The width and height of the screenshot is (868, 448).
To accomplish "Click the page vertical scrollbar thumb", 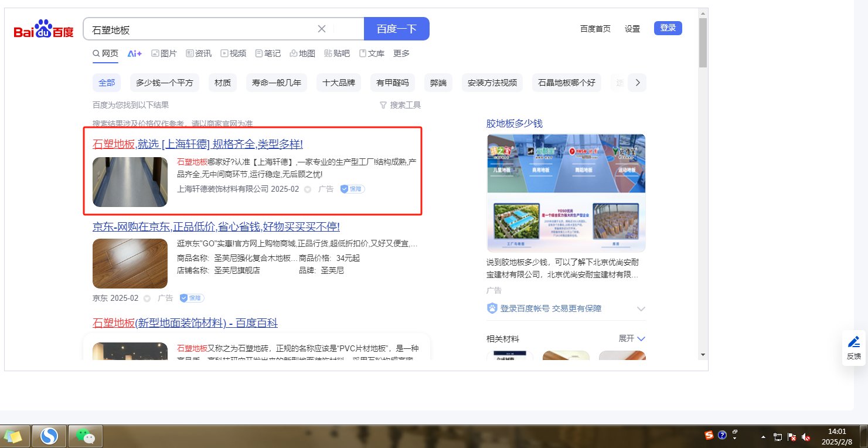I will [703, 42].
